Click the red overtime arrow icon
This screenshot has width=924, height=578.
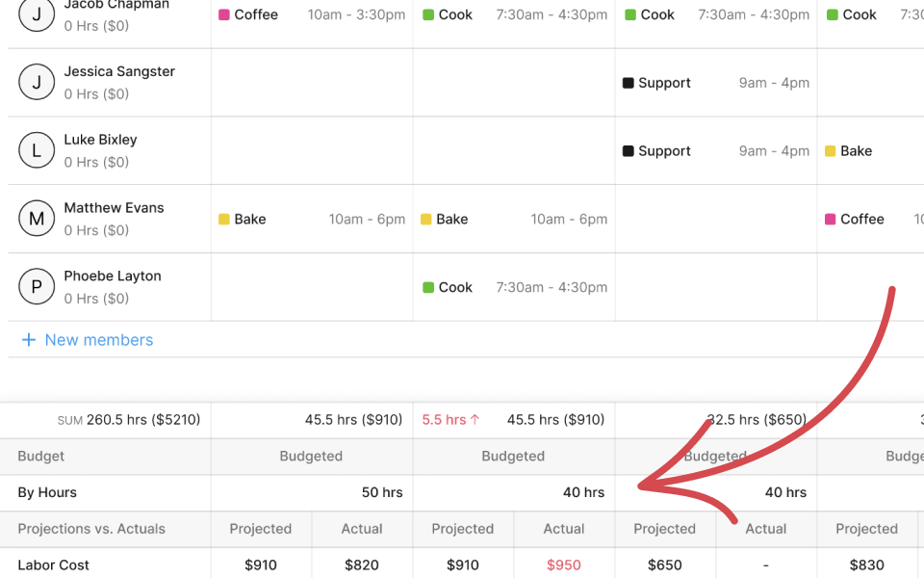point(475,420)
